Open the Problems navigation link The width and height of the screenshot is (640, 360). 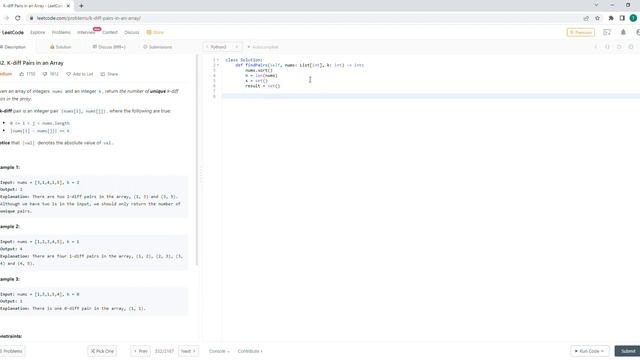61,32
